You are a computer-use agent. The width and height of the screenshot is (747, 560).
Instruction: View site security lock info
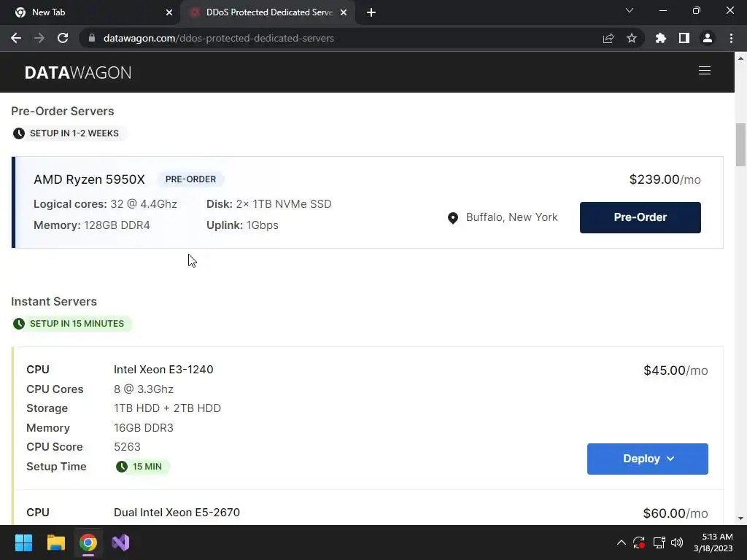[92, 38]
